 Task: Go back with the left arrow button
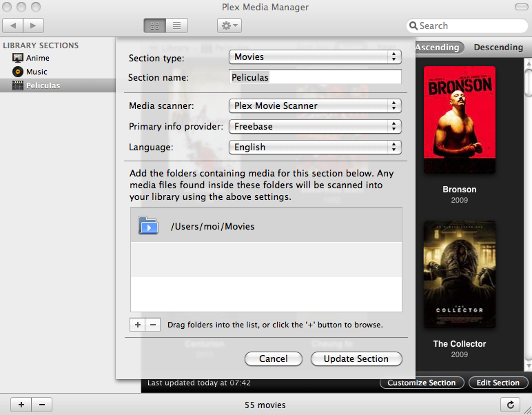coord(13,26)
